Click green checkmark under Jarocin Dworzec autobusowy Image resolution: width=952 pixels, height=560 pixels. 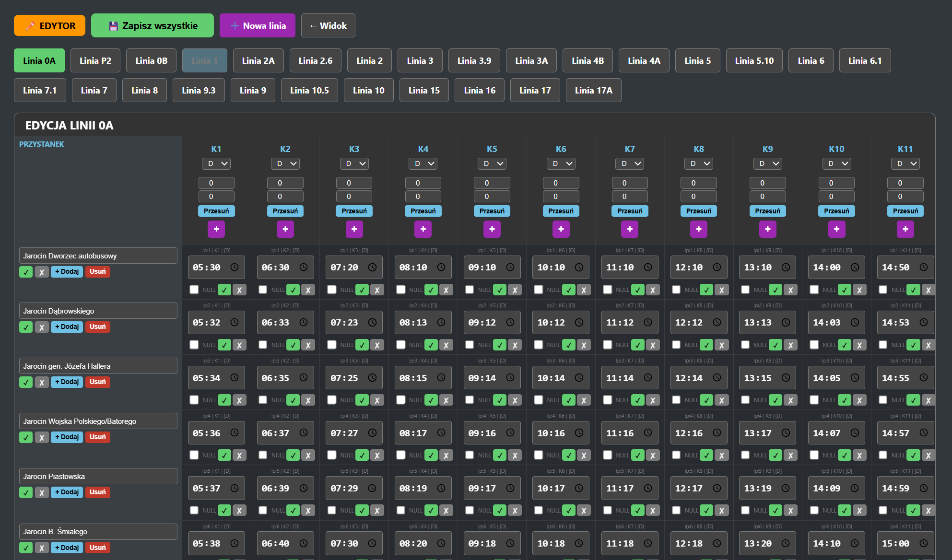pyautogui.click(x=26, y=272)
